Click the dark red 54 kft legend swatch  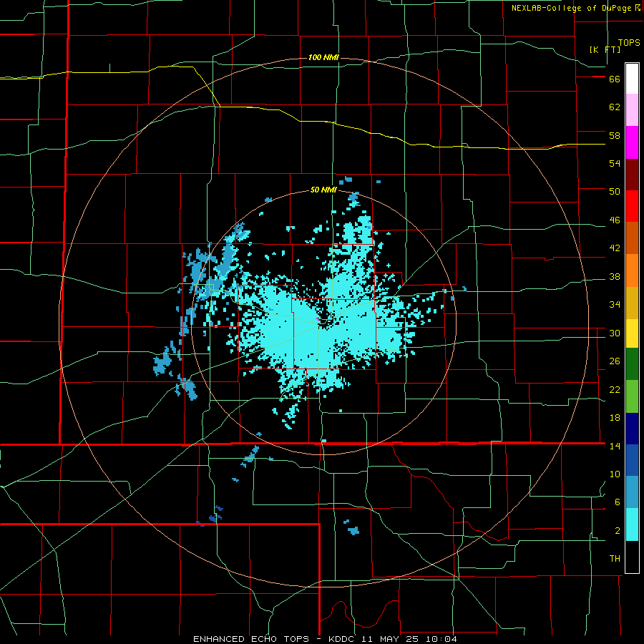point(632,174)
